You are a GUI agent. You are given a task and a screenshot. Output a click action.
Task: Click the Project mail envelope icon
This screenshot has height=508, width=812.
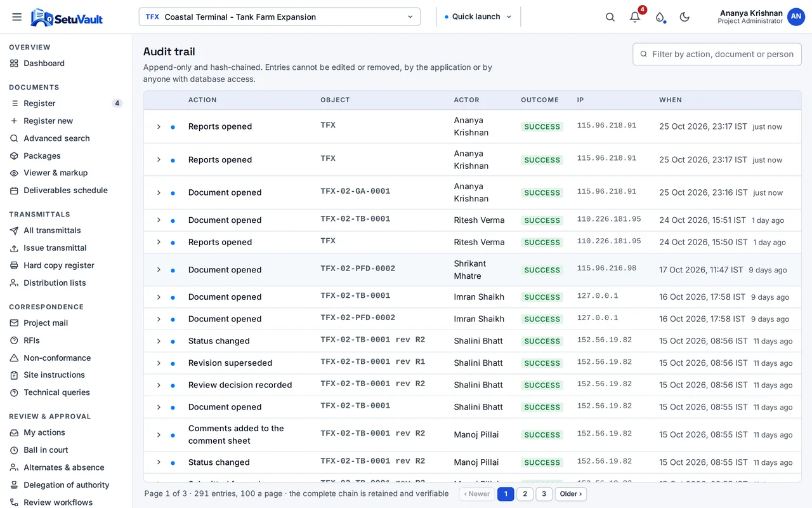(14, 323)
